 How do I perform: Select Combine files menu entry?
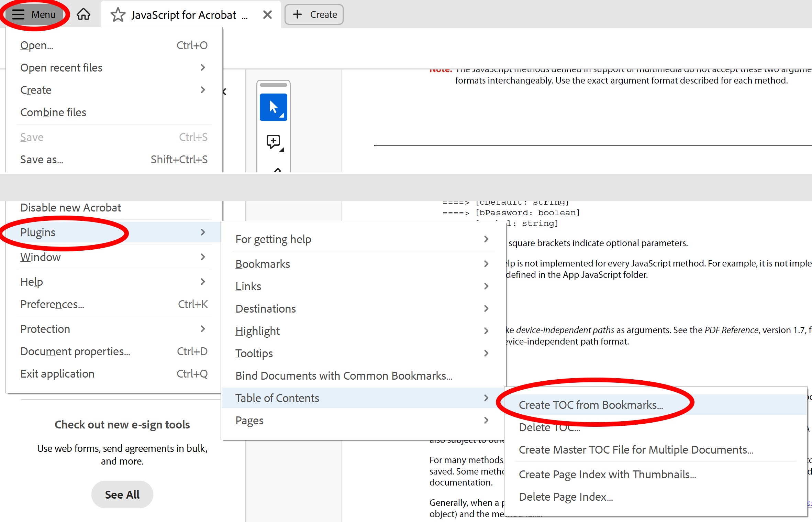click(x=114, y=112)
